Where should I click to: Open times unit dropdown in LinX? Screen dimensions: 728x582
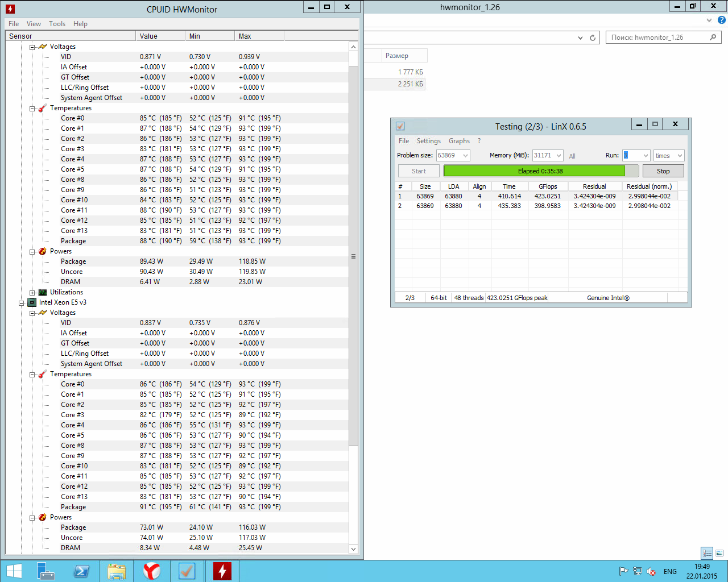680,155
